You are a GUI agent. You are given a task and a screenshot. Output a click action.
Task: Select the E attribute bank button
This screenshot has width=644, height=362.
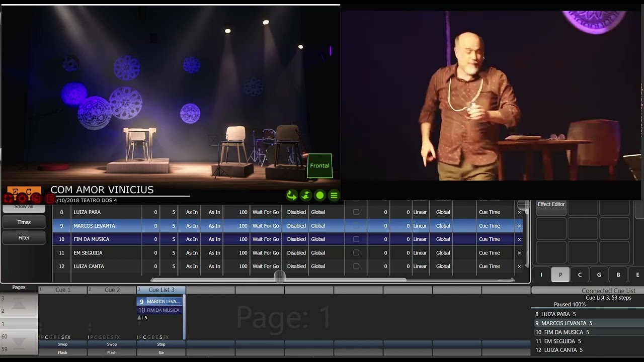(x=637, y=275)
